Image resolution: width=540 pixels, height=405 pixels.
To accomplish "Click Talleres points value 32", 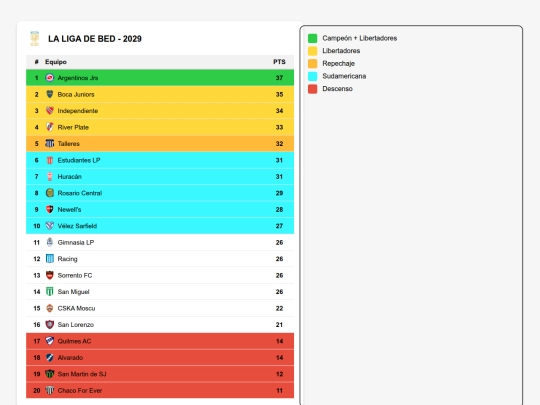I will [279, 144].
